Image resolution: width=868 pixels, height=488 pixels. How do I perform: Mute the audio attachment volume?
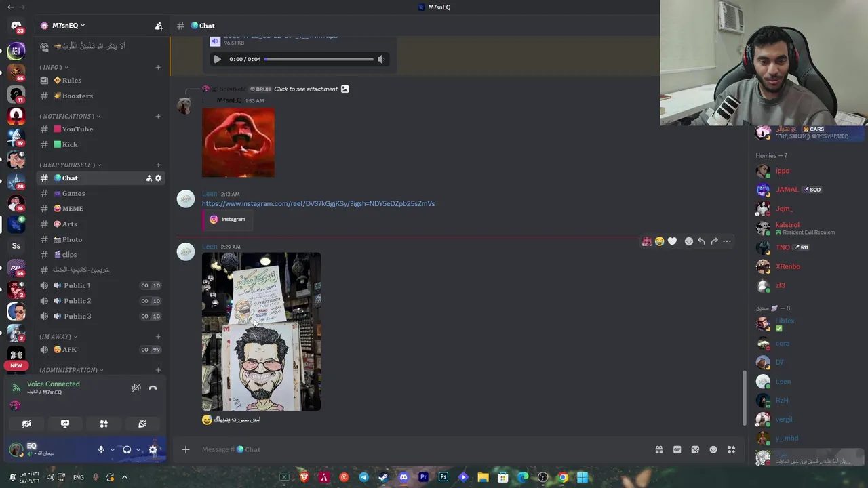click(x=381, y=59)
